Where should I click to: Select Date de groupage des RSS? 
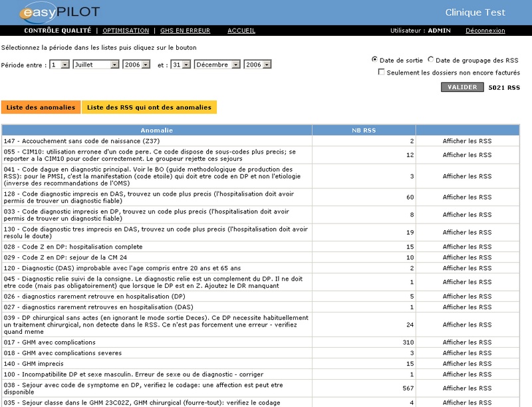click(430, 59)
